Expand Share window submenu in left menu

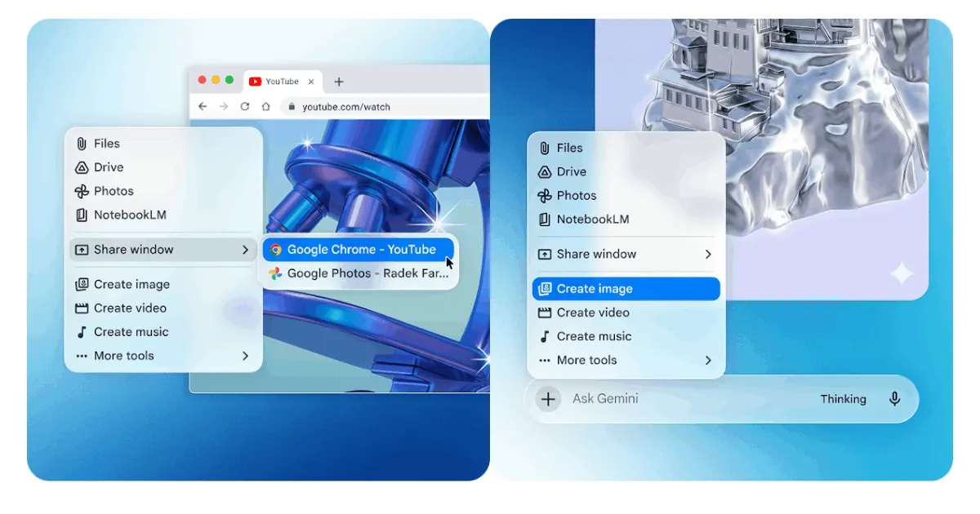point(163,250)
